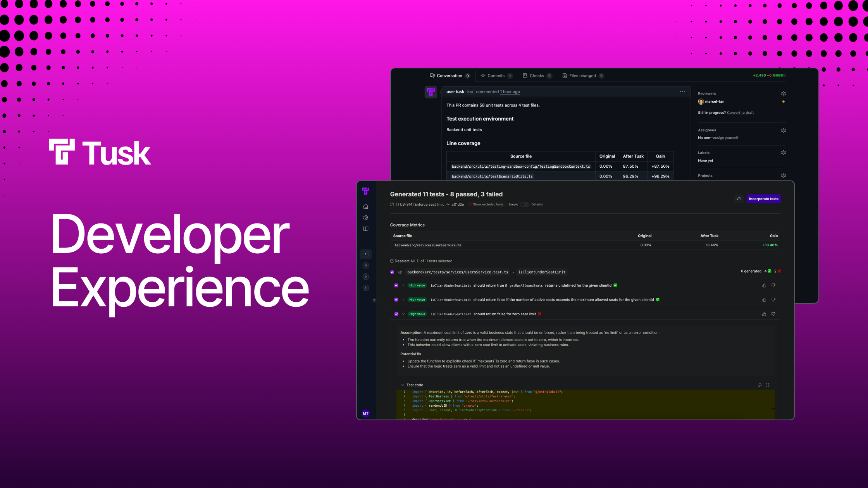The height and width of the screenshot is (488, 868).
Task: Click the assign yourself link
Action: coord(725,138)
